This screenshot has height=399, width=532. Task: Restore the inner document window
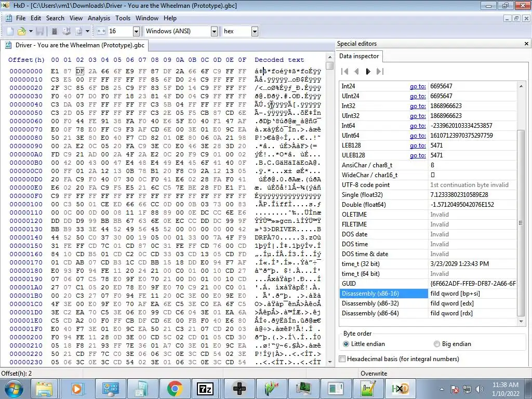[516, 18]
